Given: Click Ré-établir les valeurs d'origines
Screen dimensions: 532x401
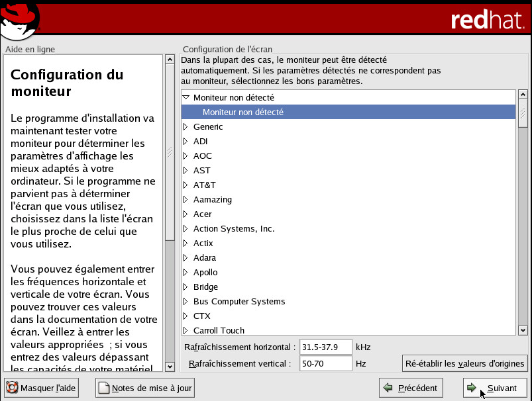Looking at the screenshot, I should tap(464, 363).
